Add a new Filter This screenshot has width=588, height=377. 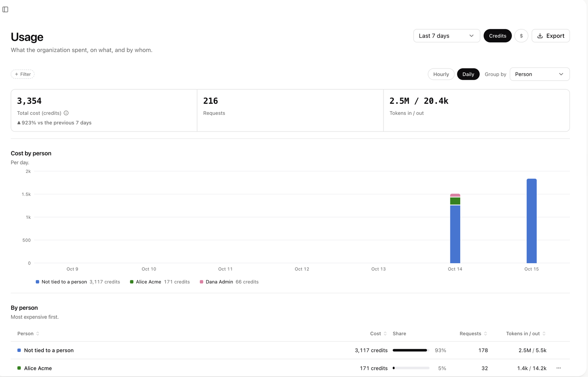23,74
